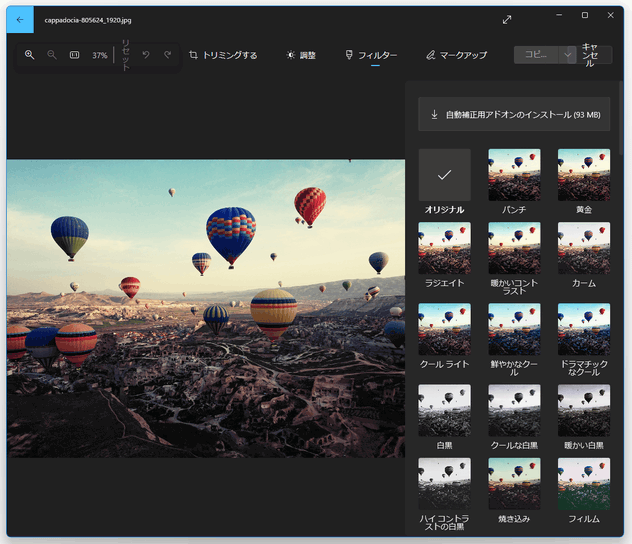Toggle full screen with diagonal arrows icon
The width and height of the screenshot is (632, 544).
click(507, 20)
